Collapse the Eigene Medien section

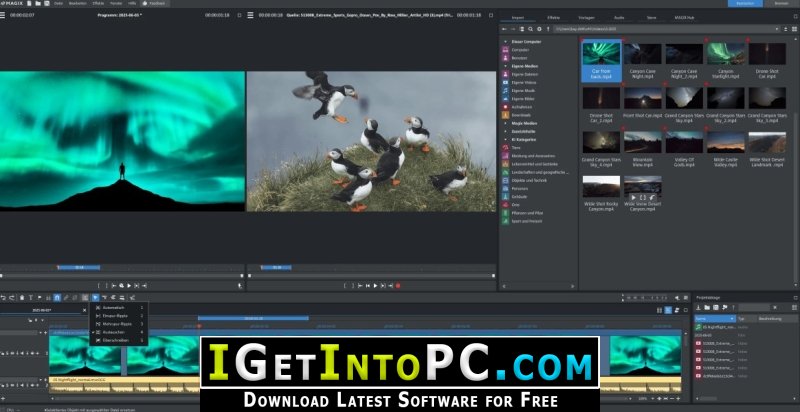click(506, 66)
